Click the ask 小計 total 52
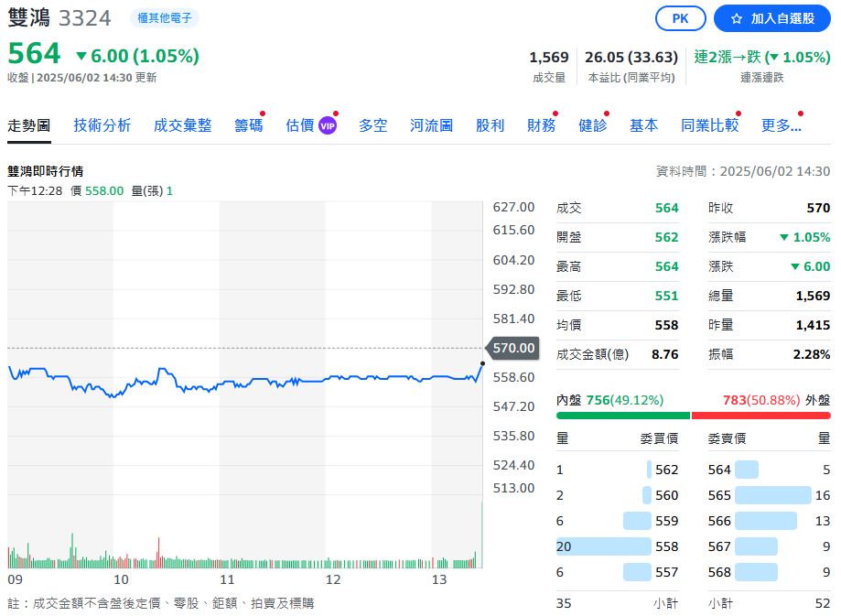841x616 pixels. pos(823,604)
